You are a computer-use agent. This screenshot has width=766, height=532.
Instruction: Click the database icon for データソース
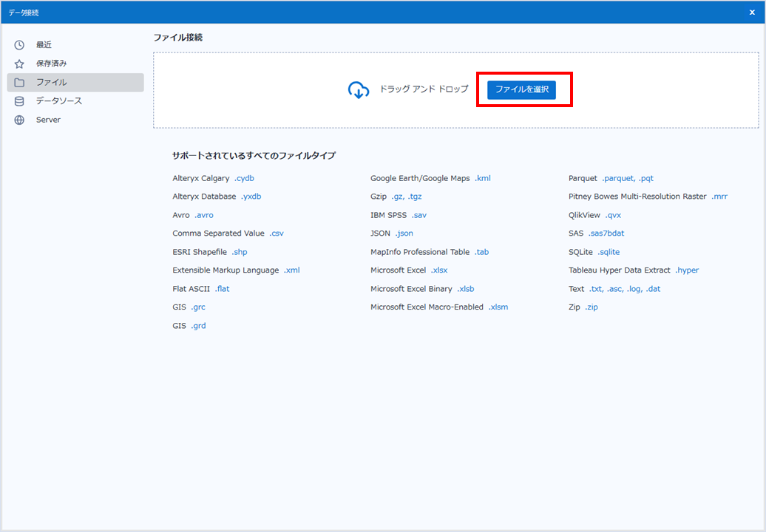point(19,101)
